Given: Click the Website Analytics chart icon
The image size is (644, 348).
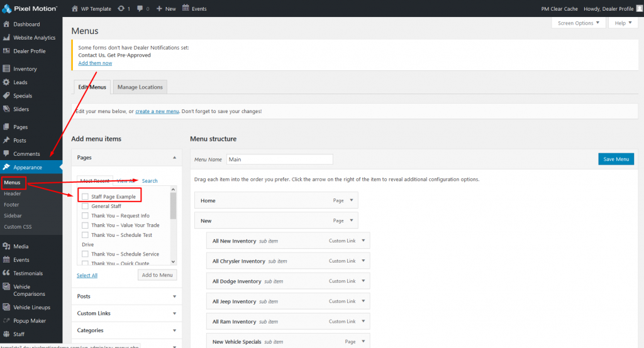Looking at the screenshot, I should coord(6,37).
